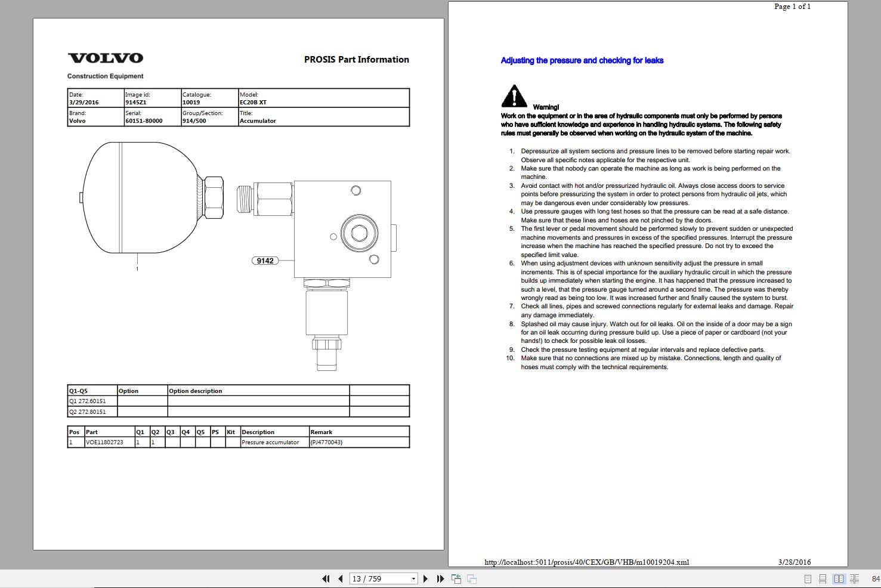Open the page number dropdown arrow
This screenshot has height=588, width=881.
click(x=413, y=578)
